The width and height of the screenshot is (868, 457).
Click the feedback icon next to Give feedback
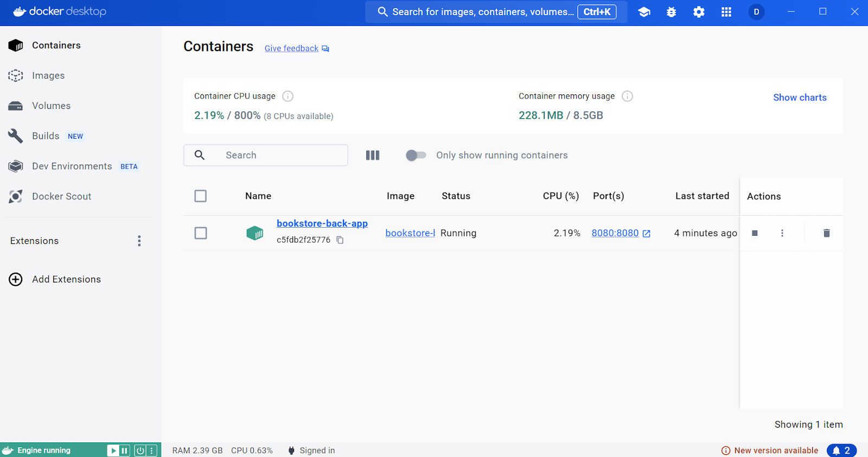tap(325, 49)
